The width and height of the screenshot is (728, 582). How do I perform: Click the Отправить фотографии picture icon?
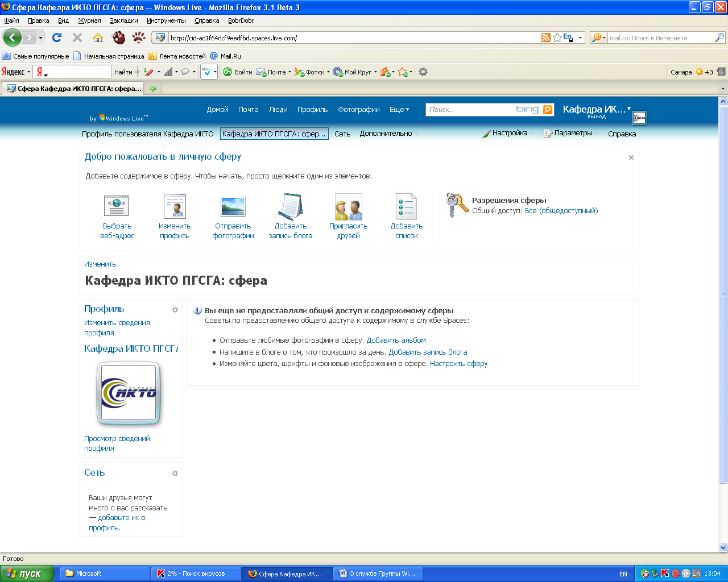[233, 206]
